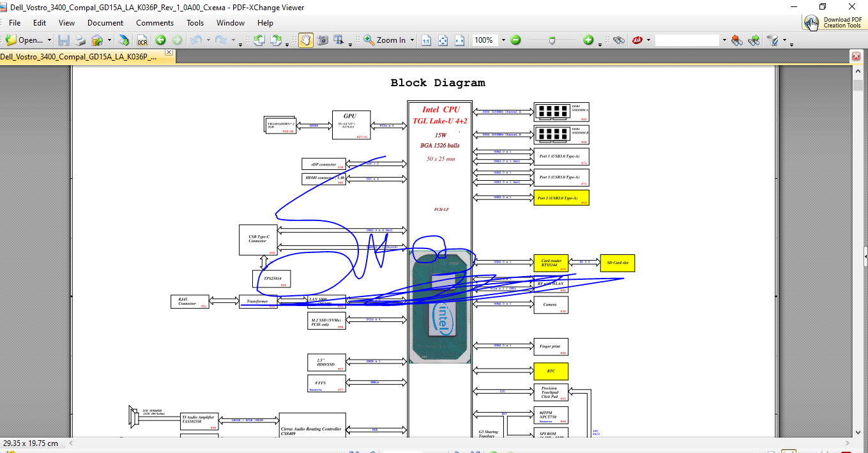
Task: Select the Hand tool
Action: pyautogui.click(x=306, y=40)
